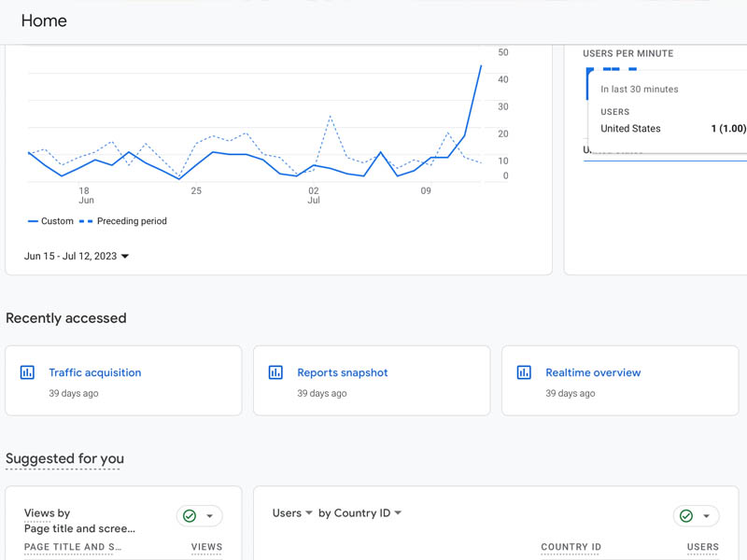Click the Realtime overview chart icon
Viewport: 747px width, 560px height.
pos(524,372)
